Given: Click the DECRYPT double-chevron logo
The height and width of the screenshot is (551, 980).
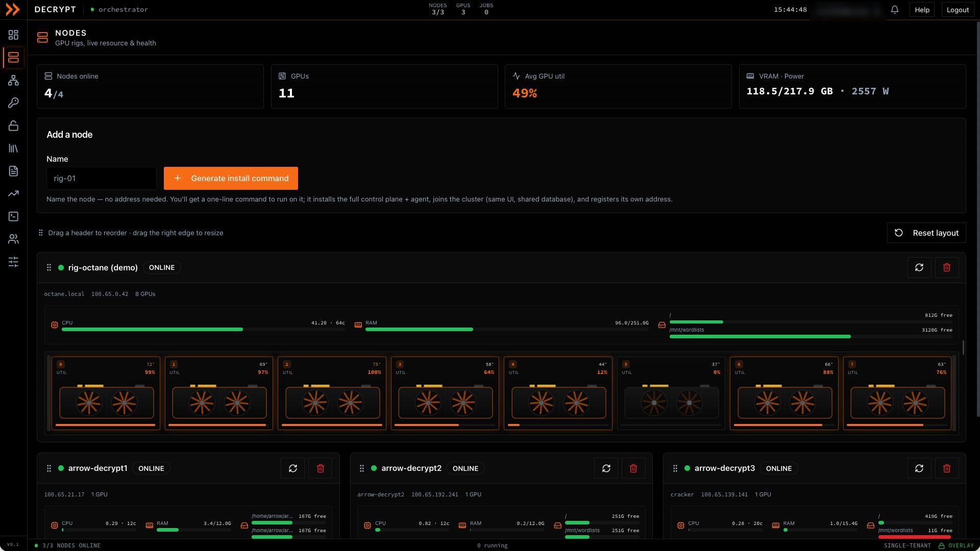Looking at the screenshot, I should [13, 10].
